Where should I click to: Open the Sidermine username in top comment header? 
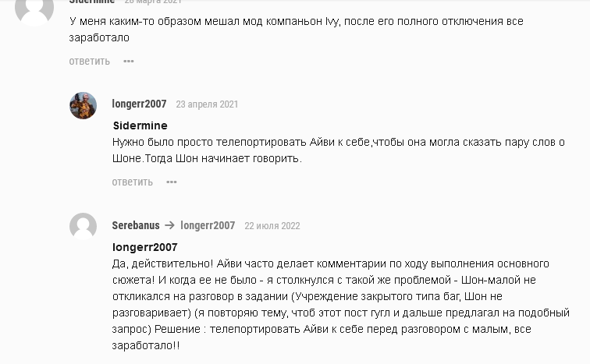[92, 2]
